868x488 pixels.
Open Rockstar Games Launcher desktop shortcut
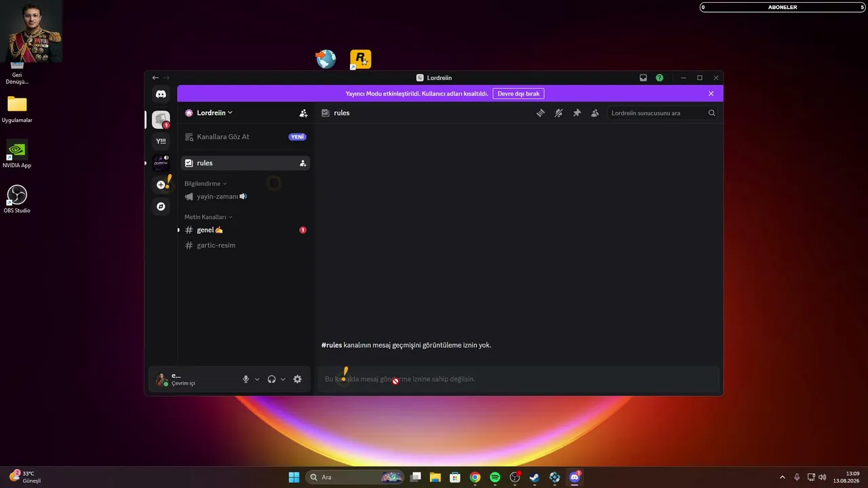(360, 60)
